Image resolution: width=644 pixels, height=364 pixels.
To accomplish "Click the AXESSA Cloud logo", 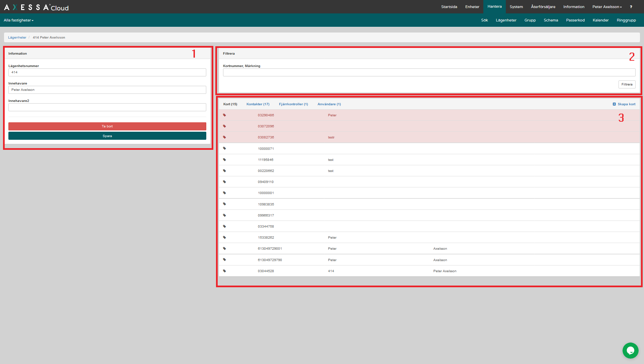I will [36, 7].
